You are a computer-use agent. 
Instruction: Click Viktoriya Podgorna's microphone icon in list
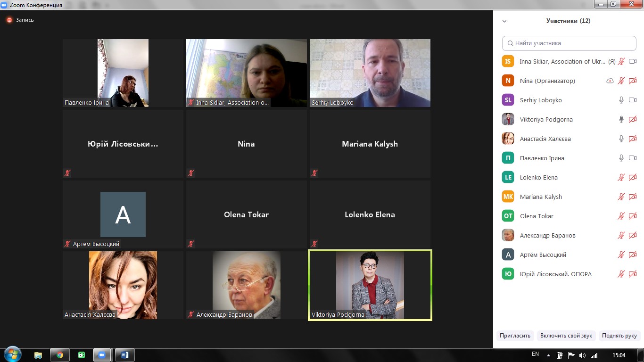coord(621,120)
